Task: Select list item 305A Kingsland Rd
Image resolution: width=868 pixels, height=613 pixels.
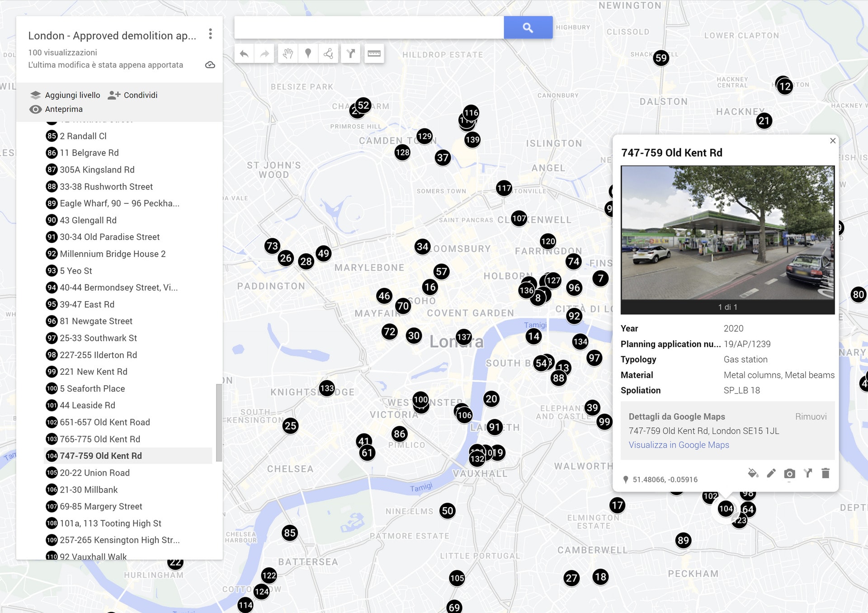Action: click(x=128, y=170)
